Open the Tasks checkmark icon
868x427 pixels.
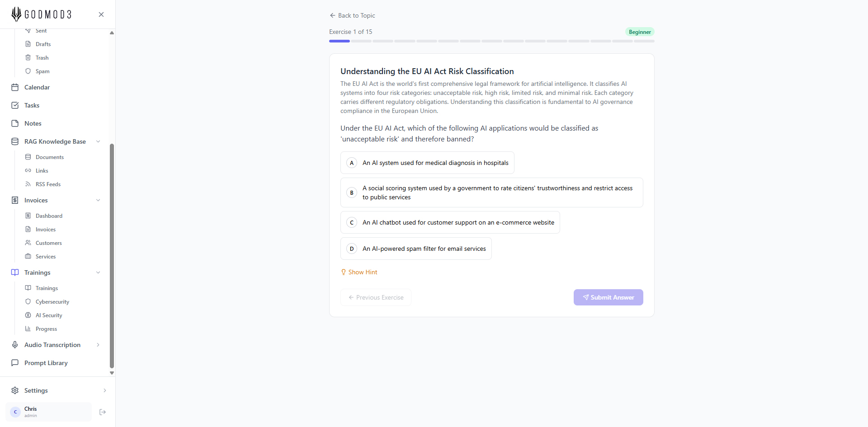(15, 105)
